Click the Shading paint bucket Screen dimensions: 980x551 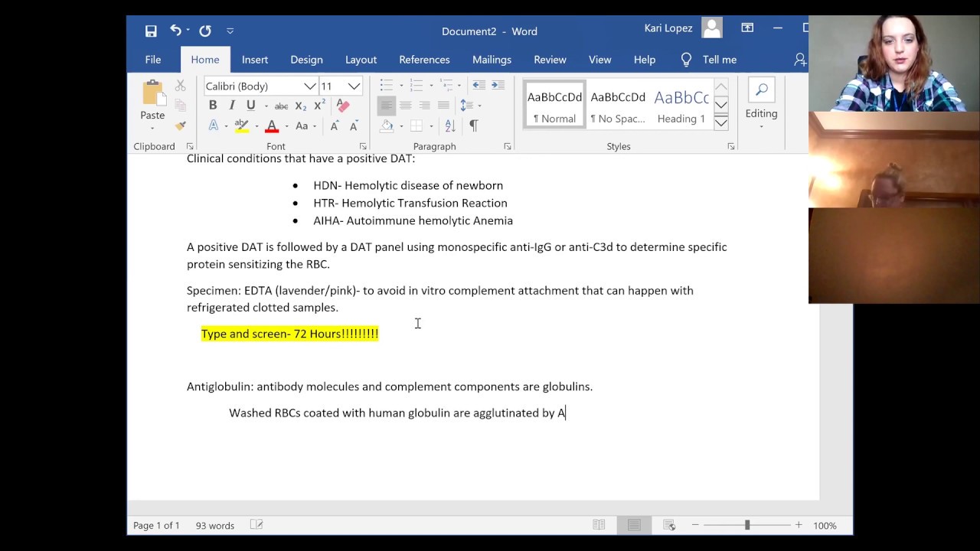pyautogui.click(x=387, y=126)
